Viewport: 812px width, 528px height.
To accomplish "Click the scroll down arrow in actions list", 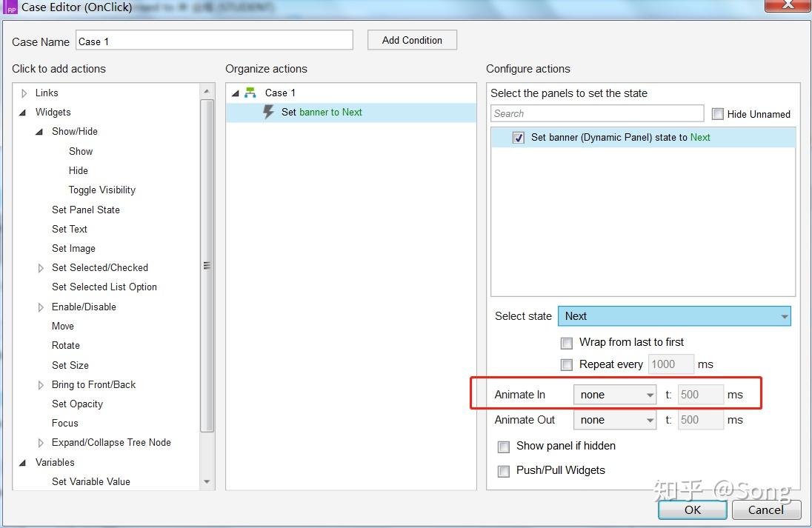I will (x=207, y=481).
